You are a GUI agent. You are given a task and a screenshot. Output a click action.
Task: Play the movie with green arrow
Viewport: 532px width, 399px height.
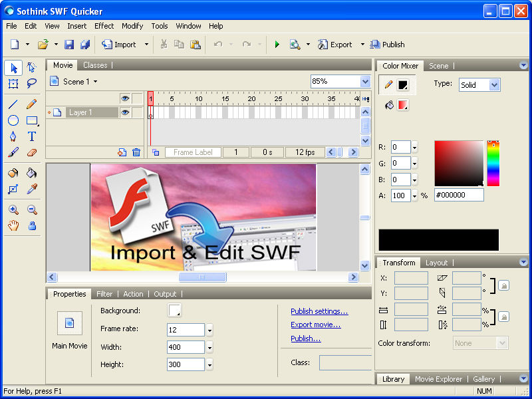(277, 45)
